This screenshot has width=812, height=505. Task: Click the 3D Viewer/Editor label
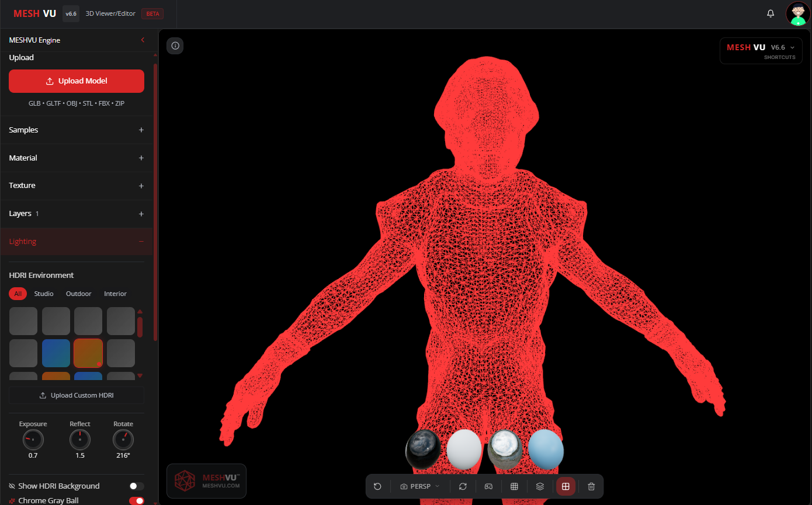click(x=110, y=13)
